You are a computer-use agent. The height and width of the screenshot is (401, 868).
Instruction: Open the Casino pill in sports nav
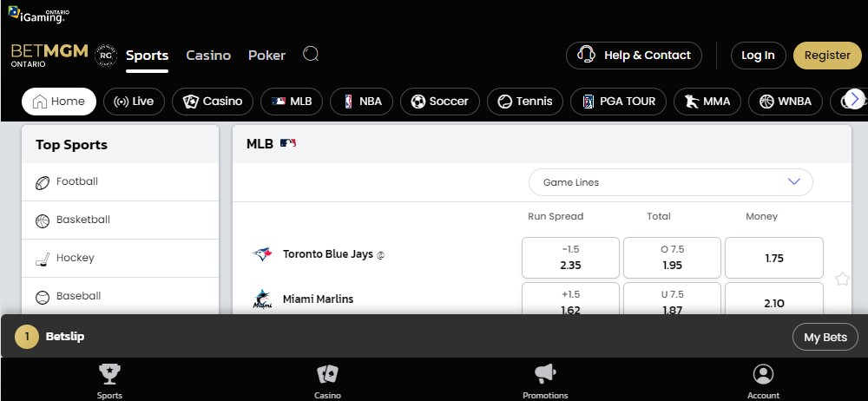[x=213, y=102]
